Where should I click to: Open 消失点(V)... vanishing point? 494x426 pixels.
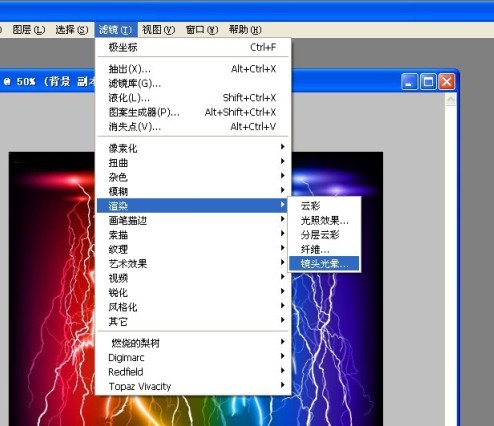[193, 127]
